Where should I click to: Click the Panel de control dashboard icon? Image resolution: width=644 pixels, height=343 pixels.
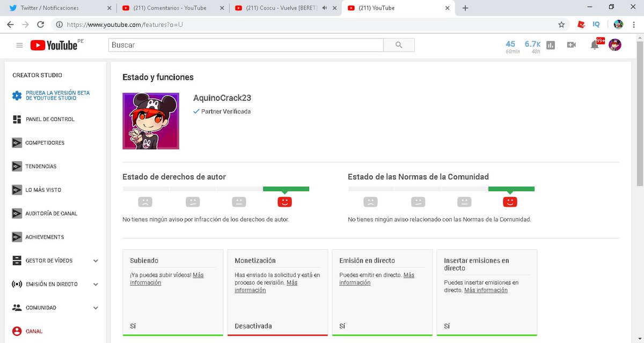pyautogui.click(x=17, y=120)
